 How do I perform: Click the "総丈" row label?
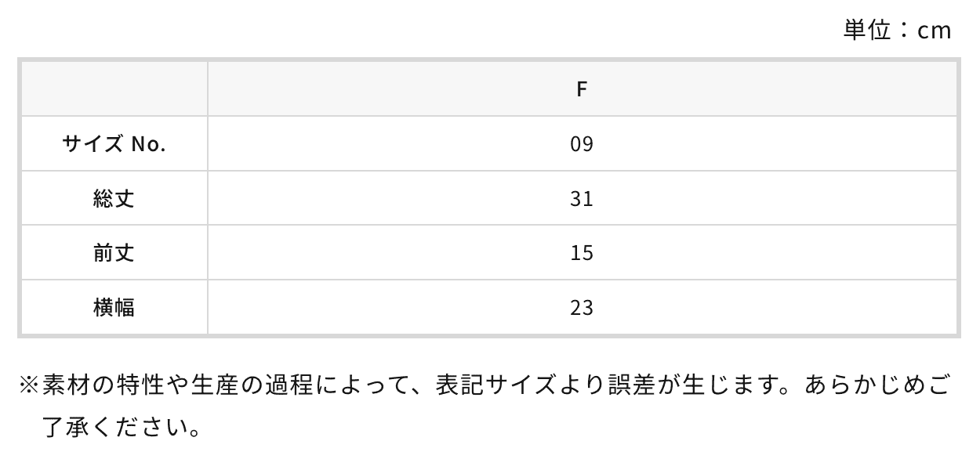[114, 198]
